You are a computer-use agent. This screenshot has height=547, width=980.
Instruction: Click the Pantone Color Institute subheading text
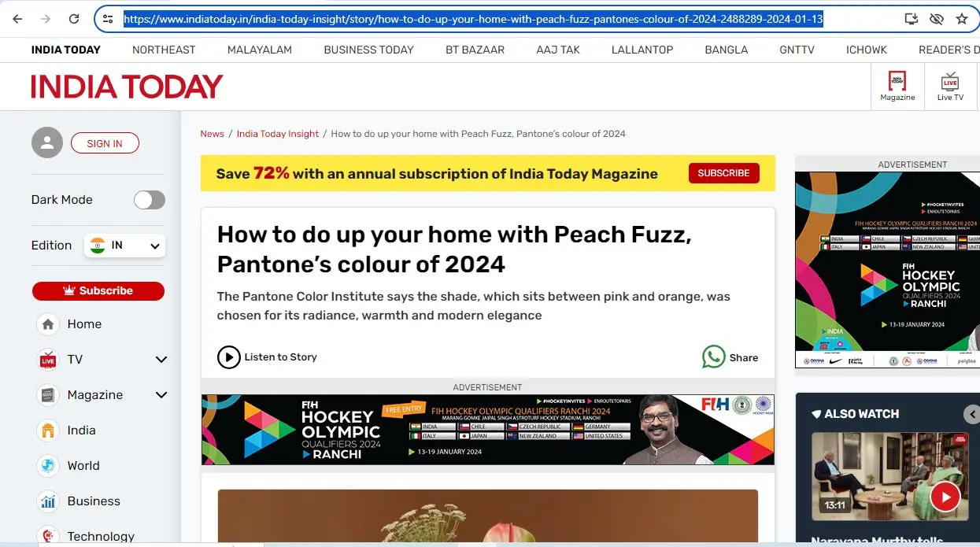point(473,306)
